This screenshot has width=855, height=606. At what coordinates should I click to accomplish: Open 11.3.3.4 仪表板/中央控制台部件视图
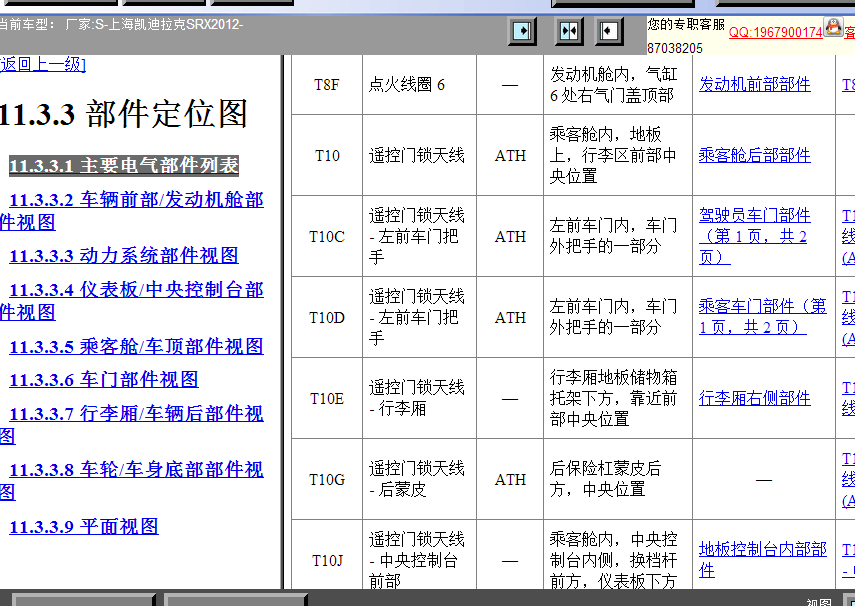click(131, 301)
